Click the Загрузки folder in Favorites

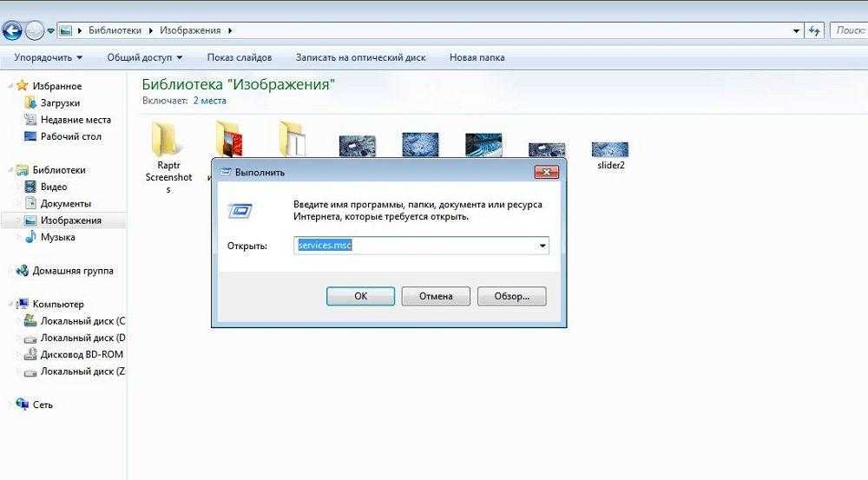pos(60,102)
